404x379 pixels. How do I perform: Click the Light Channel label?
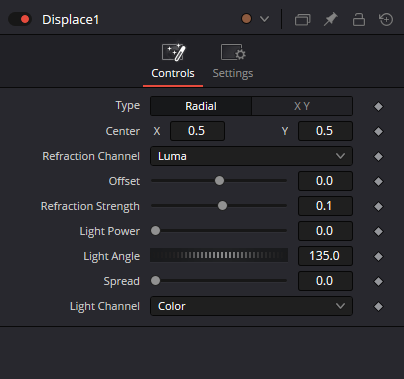105,306
